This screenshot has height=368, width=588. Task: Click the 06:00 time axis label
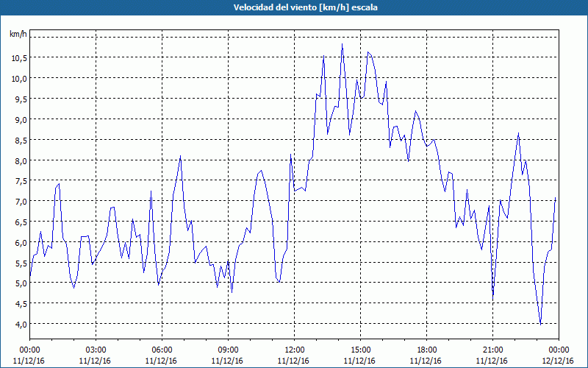pos(162,350)
